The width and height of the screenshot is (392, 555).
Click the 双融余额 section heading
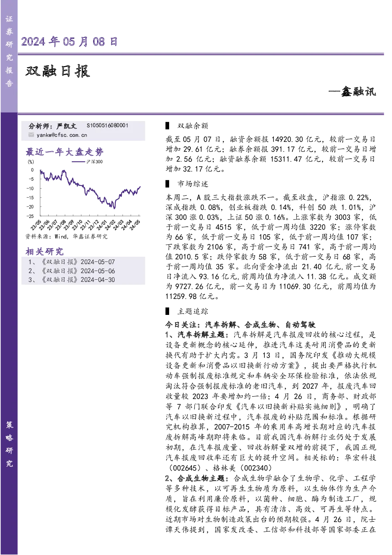click(192, 126)
